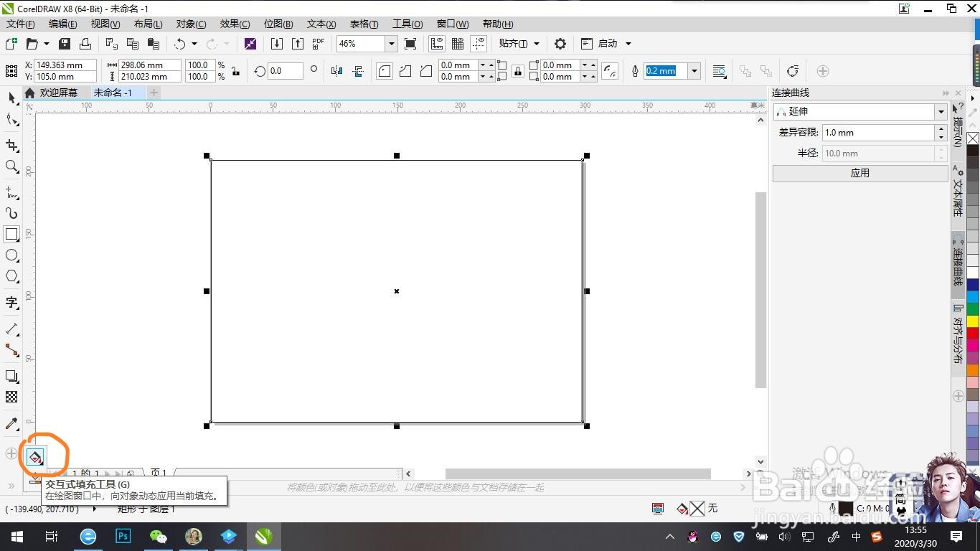Image resolution: width=980 pixels, height=551 pixels.
Task: Open the 启动 launcher dropdown
Action: click(x=606, y=44)
